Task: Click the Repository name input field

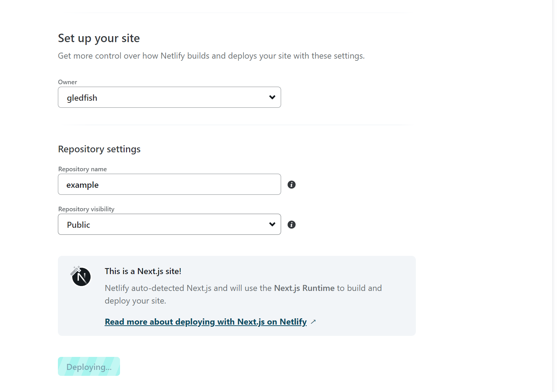Action: pyautogui.click(x=169, y=184)
